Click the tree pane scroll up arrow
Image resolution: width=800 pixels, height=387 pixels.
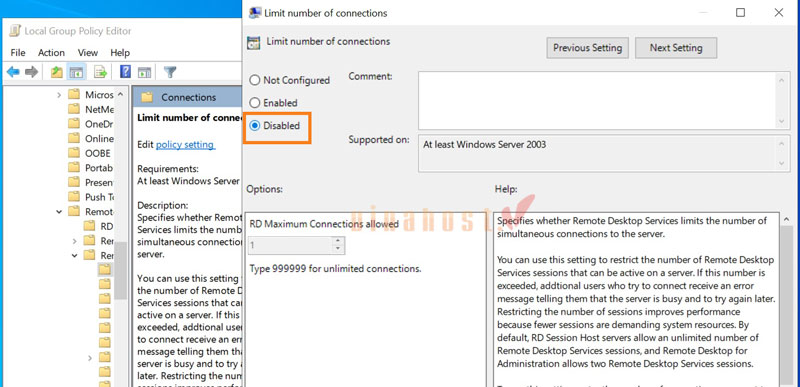click(120, 95)
